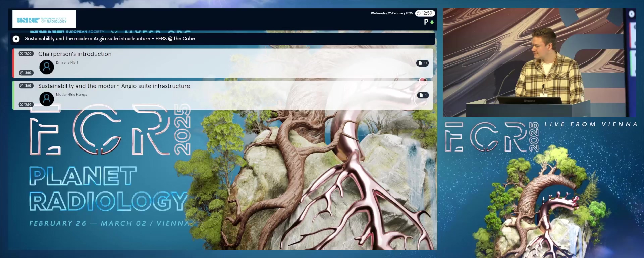Click the green status dot beside P

pos(432,22)
